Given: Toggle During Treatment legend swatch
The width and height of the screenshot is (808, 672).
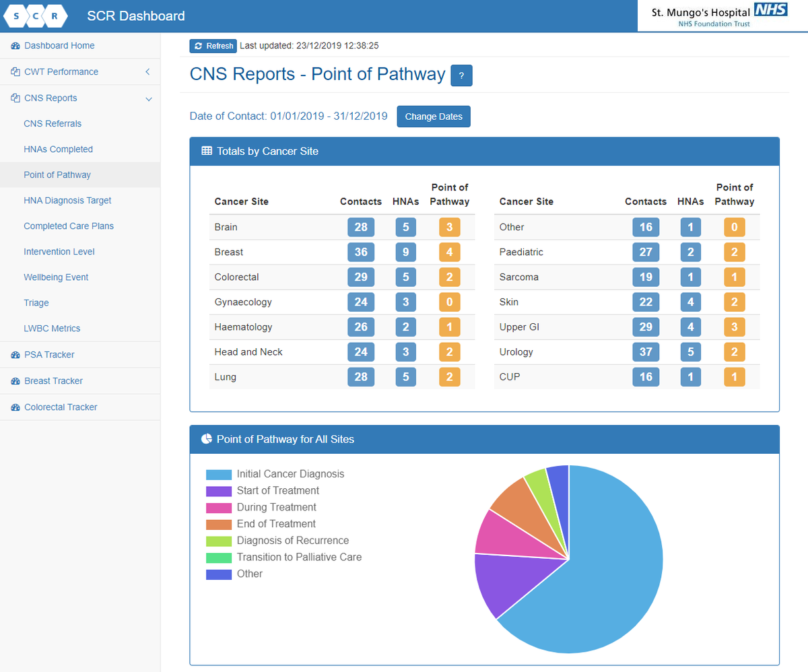Looking at the screenshot, I should pos(219,507).
